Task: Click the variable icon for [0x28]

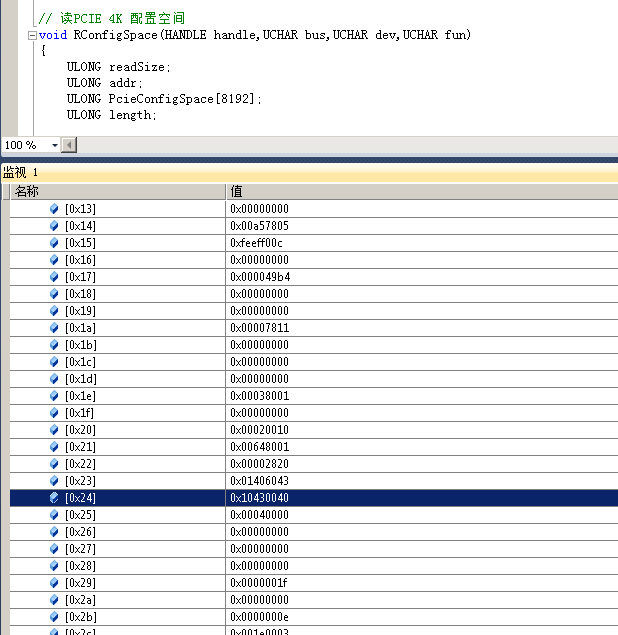Action: [x=54, y=566]
